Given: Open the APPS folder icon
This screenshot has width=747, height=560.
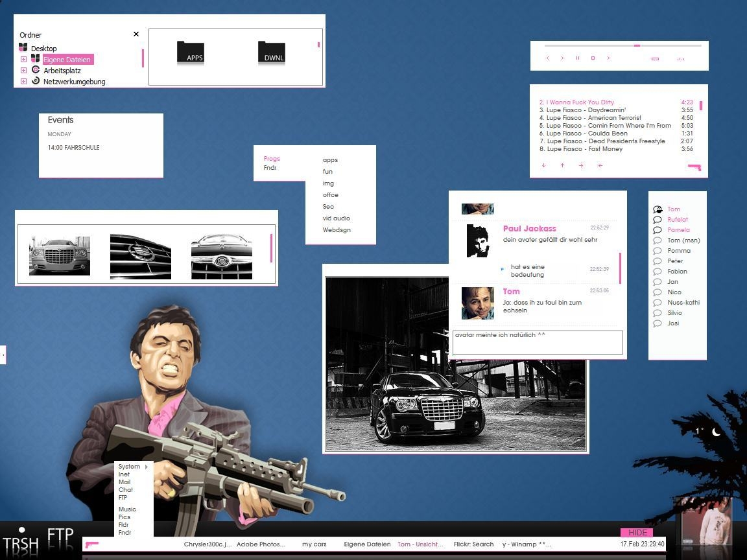Looking at the screenshot, I should pyautogui.click(x=191, y=52).
